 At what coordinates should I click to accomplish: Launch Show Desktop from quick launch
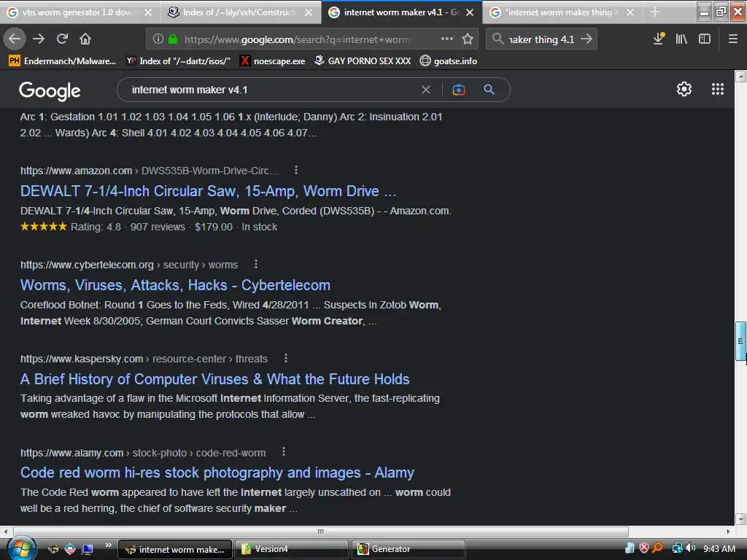point(87,550)
